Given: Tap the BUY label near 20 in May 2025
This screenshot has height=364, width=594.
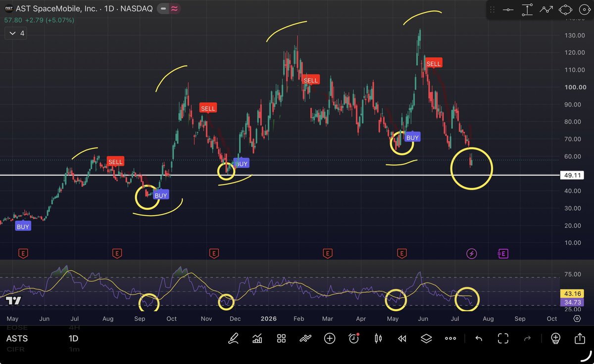Looking at the screenshot, I should tap(23, 227).
